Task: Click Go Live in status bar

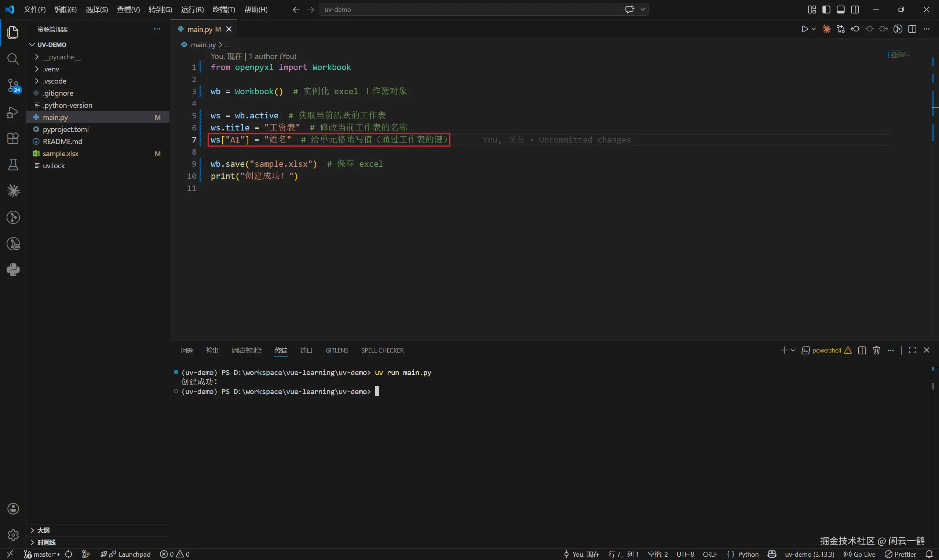Action: pyautogui.click(x=860, y=554)
